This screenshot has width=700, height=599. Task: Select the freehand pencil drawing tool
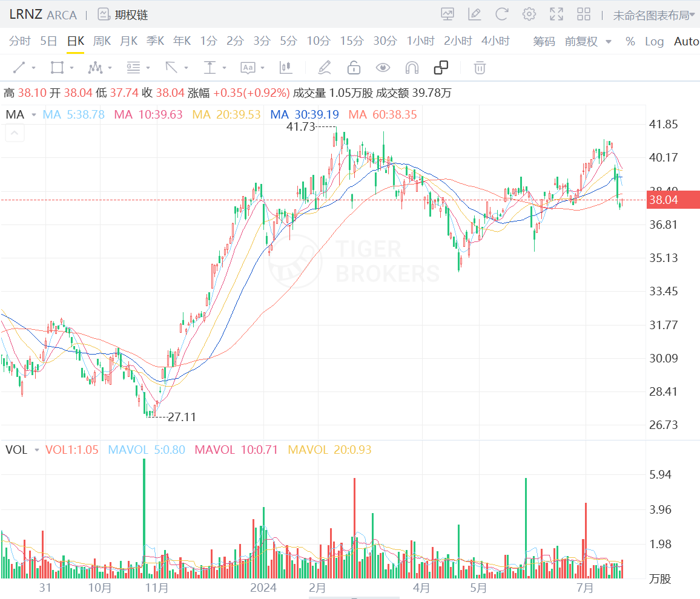pyautogui.click(x=325, y=68)
